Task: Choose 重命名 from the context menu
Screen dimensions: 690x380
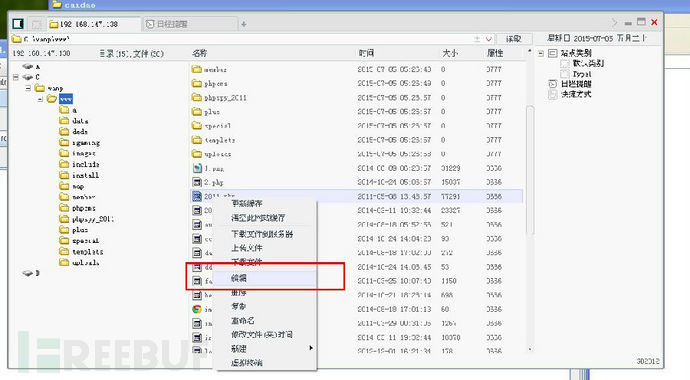Action: pyautogui.click(x=243, y=321)
